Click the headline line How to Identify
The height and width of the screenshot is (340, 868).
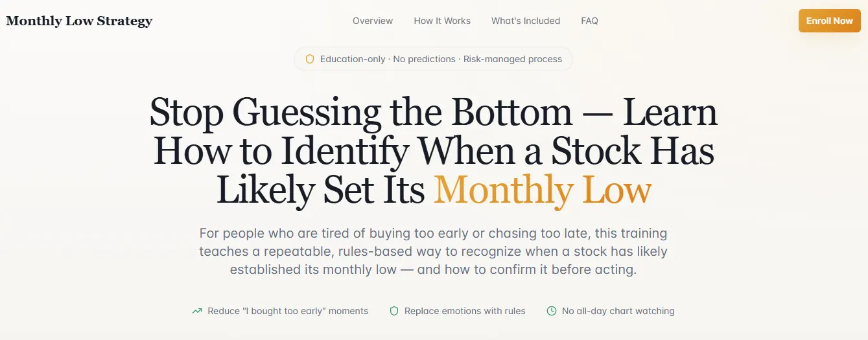point(433,152)
